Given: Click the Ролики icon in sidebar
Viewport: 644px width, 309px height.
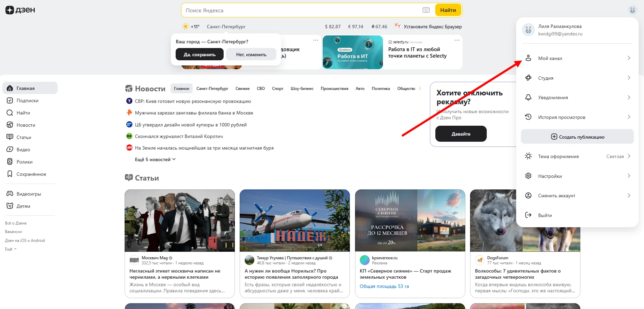Looking at the screenshot, I should tap(10, 162).
